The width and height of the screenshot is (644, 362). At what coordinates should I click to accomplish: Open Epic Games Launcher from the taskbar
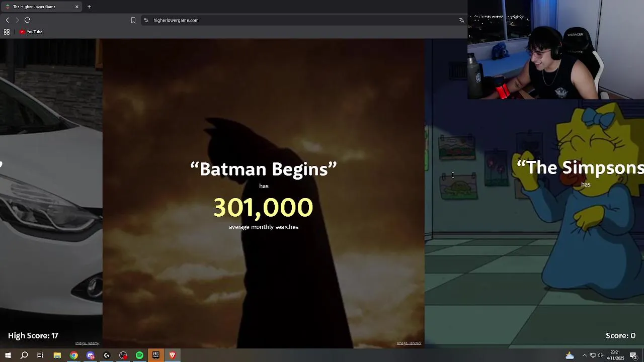click(156, 355)
